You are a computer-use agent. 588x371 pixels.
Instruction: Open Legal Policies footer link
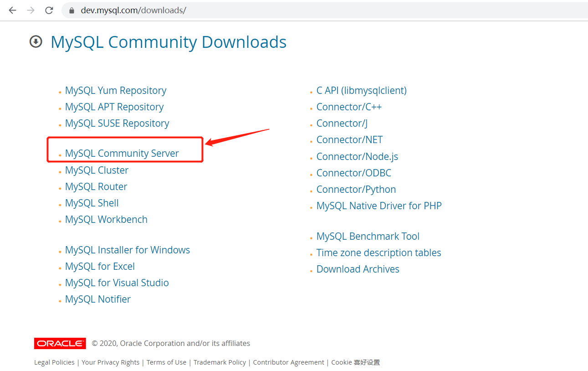pyautogui.click(x=54, y=362)
